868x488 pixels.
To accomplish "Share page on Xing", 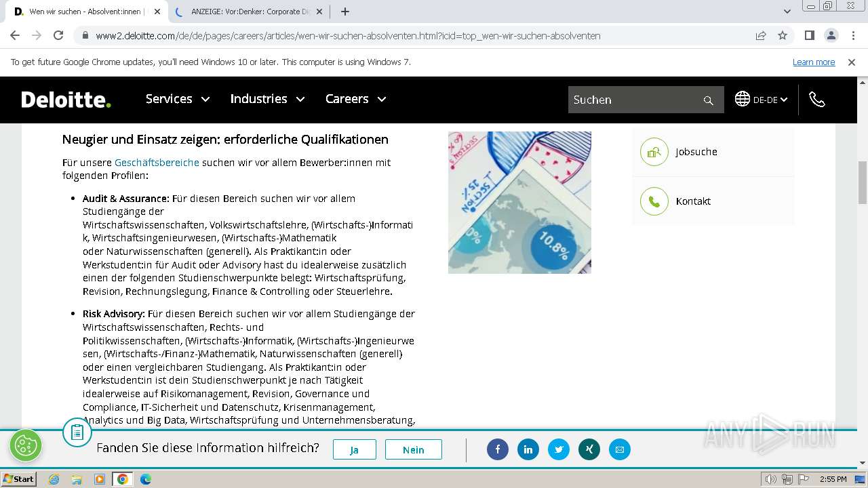I will [589, 449].
